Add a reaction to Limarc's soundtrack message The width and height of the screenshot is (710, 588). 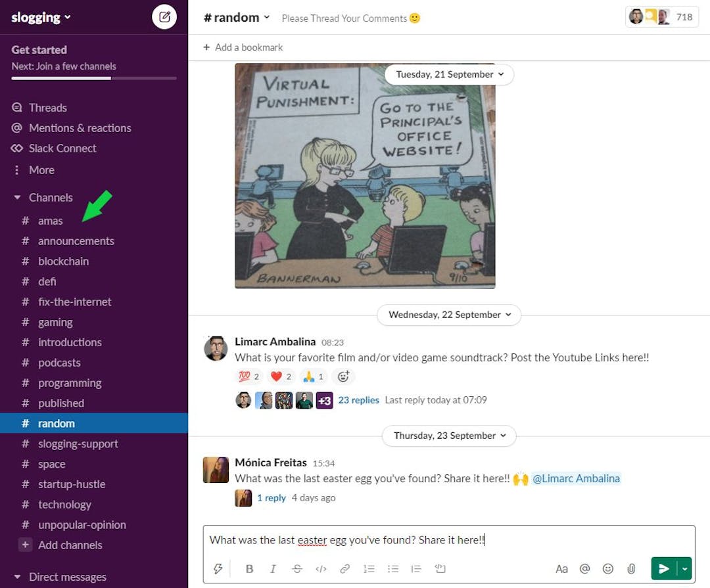[343, 376]
